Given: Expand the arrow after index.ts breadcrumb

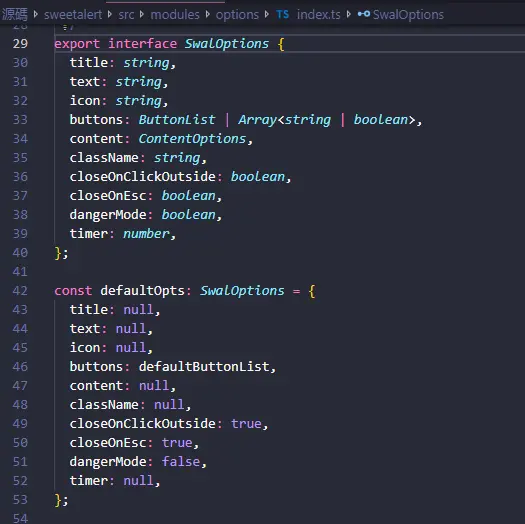Looking at the screenshot, I should [349, 14].
